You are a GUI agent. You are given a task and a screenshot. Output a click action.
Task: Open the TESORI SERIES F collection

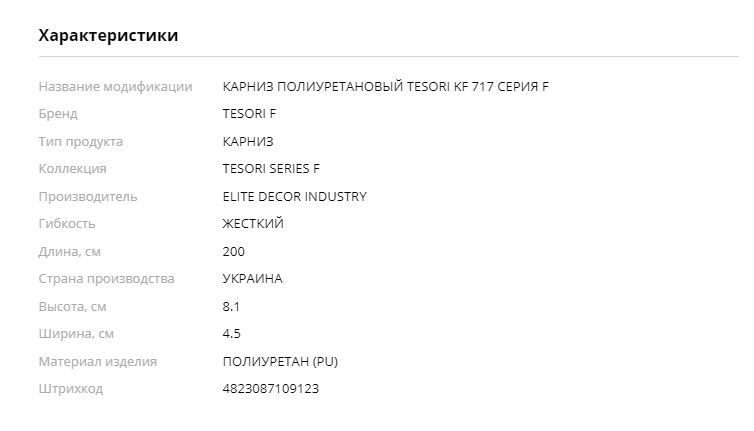click(271, 169)
